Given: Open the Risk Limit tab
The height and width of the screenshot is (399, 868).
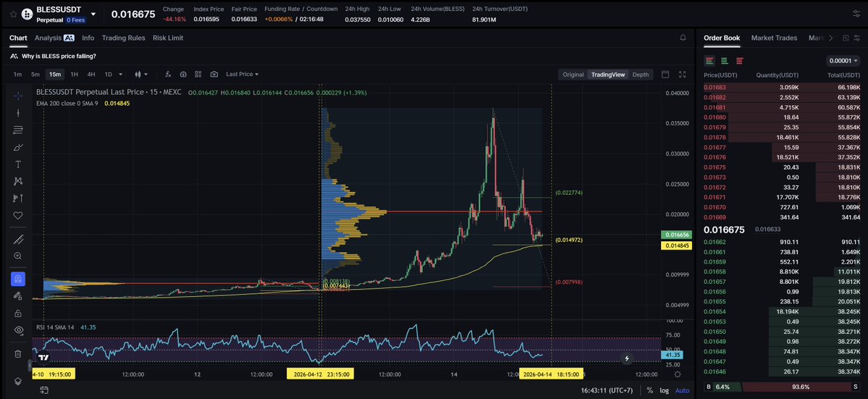Looking at the screenshot, I should (x=168, y=38).
